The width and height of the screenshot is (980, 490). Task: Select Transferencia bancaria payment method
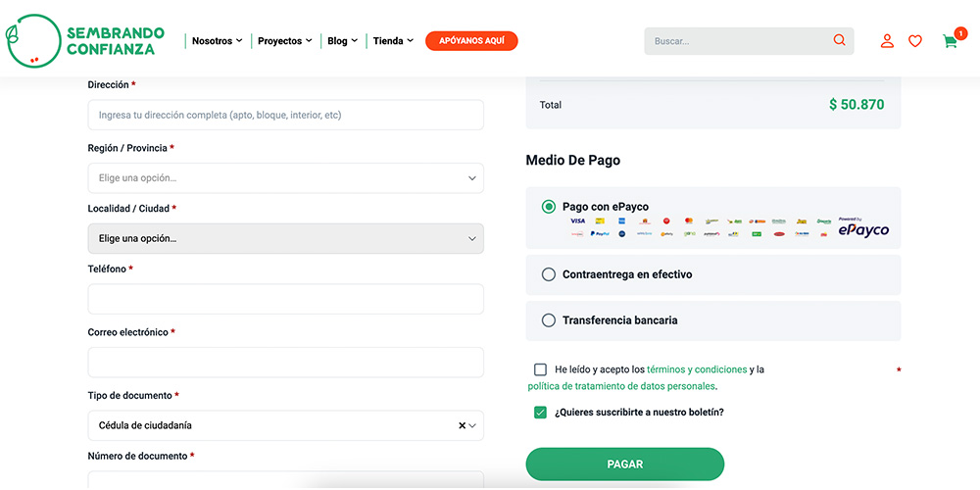pos(549,320)
